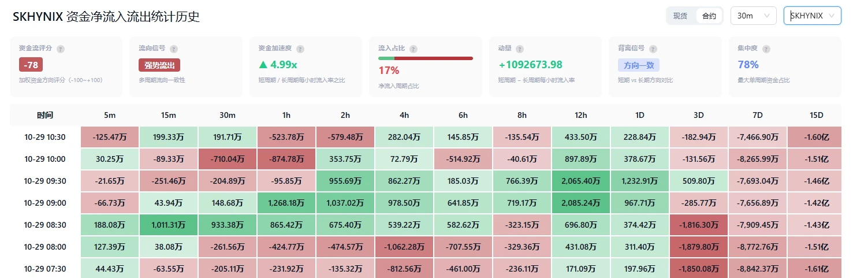Viewport: 868px width, 278px height.
Task: Click the 2h column header
Action: tap(345, 115)
